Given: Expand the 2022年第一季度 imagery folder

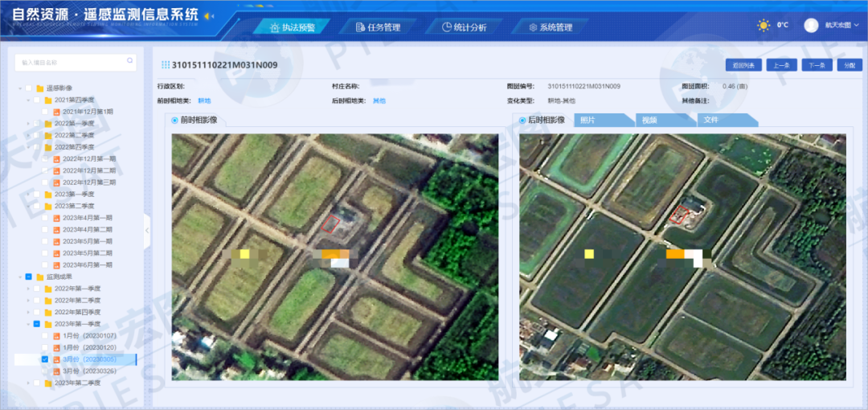Looking at the screenshot, I should tap(27, 124).
